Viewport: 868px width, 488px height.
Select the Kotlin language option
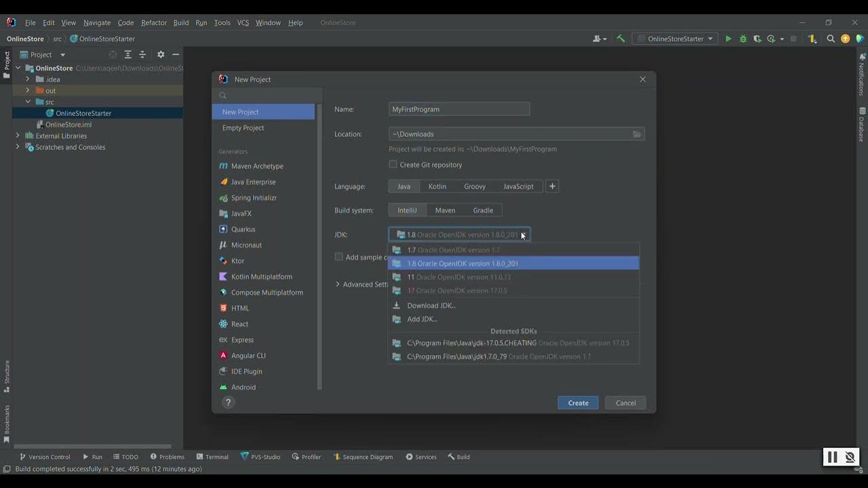coord(437,186)
